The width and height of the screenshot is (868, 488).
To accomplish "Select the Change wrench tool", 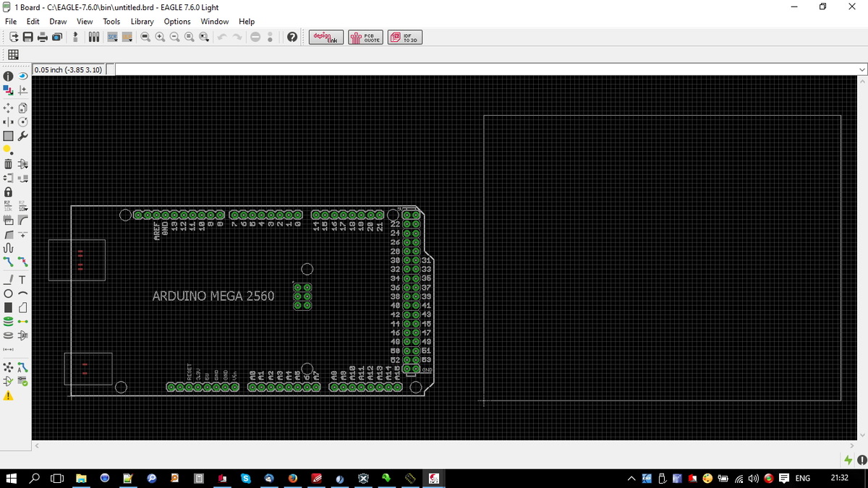I will point(22,136).
